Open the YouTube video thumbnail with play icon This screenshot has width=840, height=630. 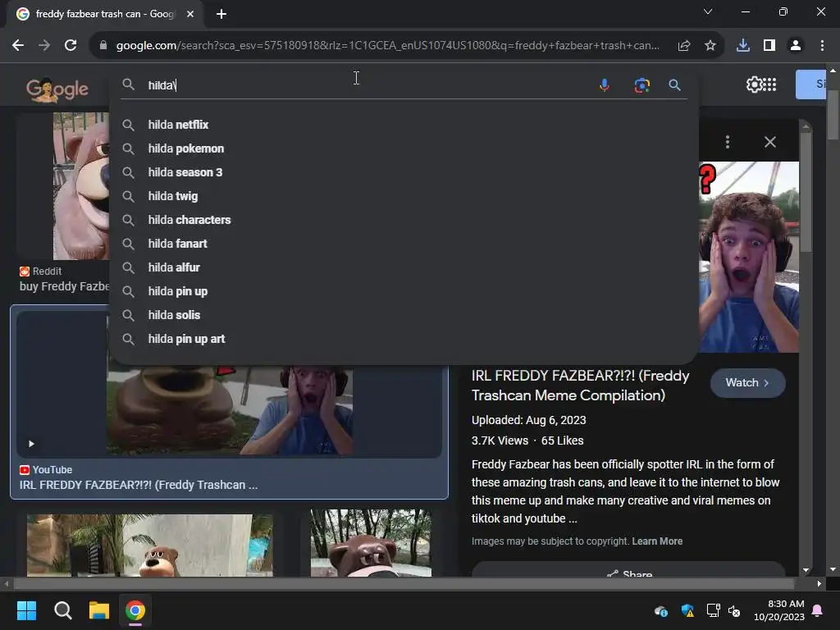click(230, 410)
